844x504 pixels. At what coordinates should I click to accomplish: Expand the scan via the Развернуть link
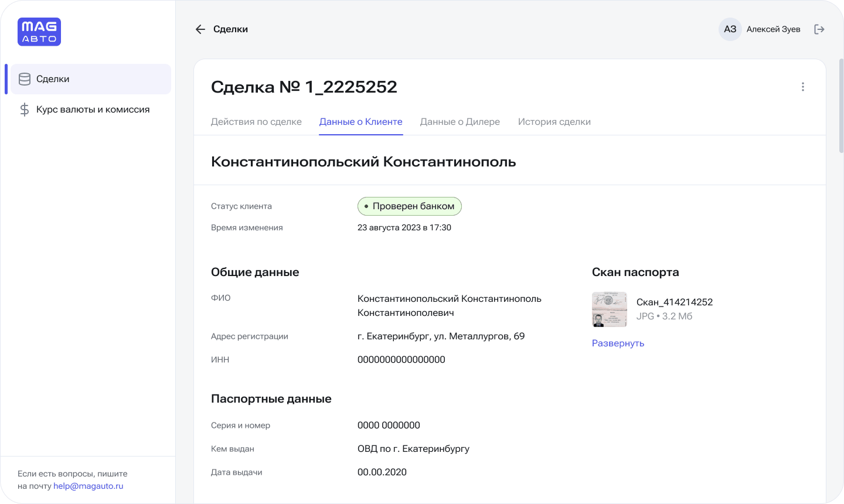point(618,343)
